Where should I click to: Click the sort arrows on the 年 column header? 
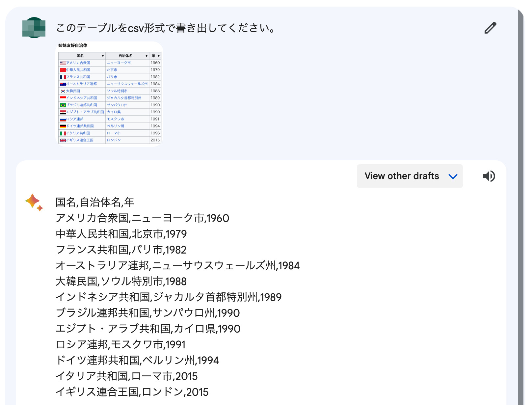tap(159, 56)
